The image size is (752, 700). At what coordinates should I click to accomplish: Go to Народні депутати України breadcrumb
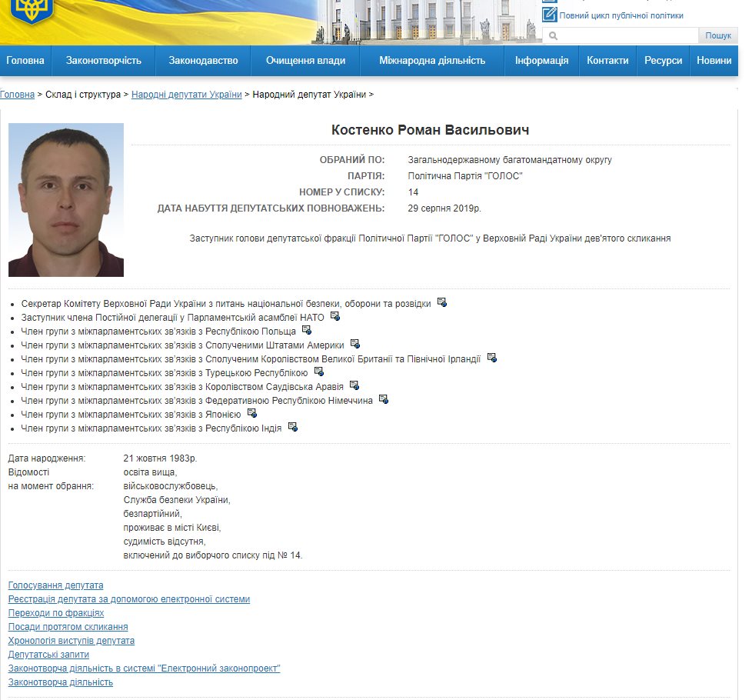coord(186,95)
